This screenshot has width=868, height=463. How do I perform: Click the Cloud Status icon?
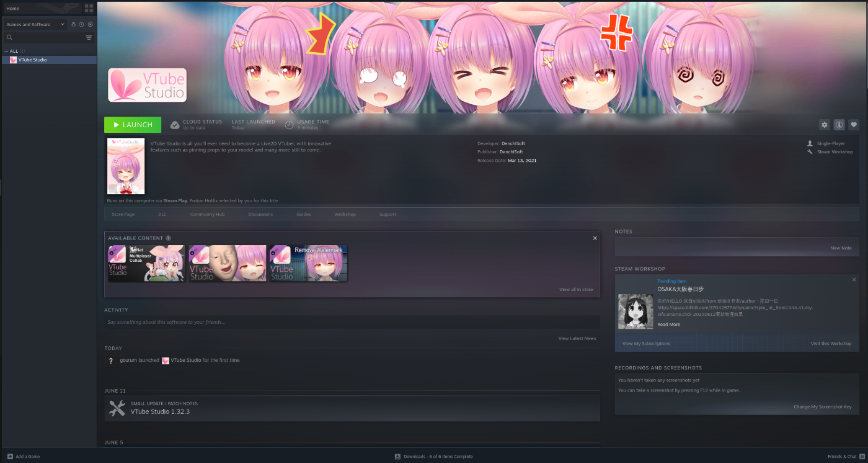pos(175,125)
